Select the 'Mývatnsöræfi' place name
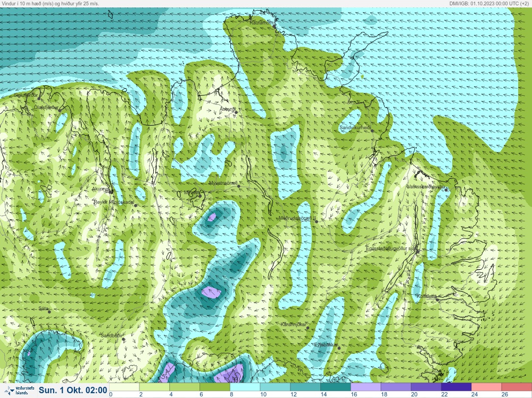 pyautogui.click(x=223, y=183)
